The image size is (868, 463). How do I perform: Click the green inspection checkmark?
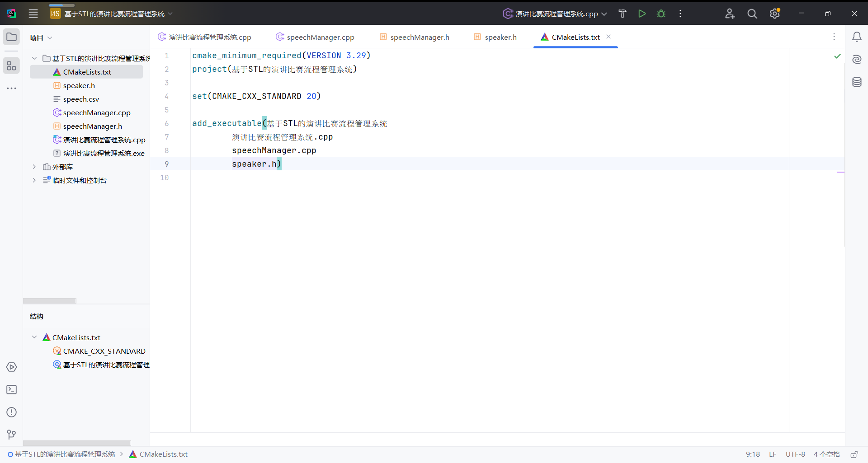(x=837, y=56)
